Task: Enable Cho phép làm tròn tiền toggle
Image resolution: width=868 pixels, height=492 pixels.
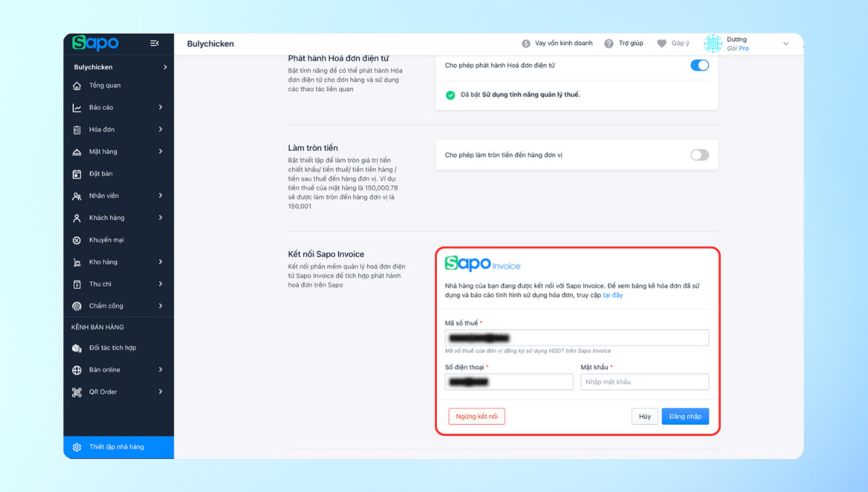Action: coord(699,155)
